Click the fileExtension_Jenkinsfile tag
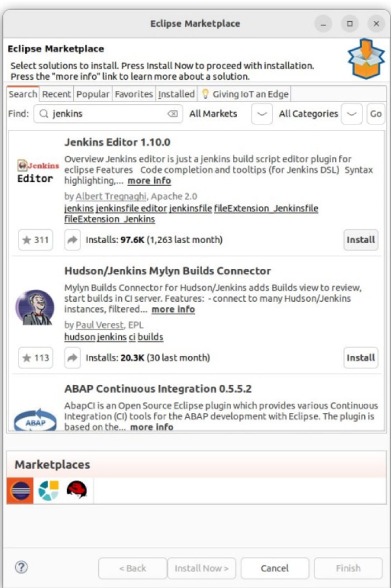391x588 pixels. [x=266, y=208]
